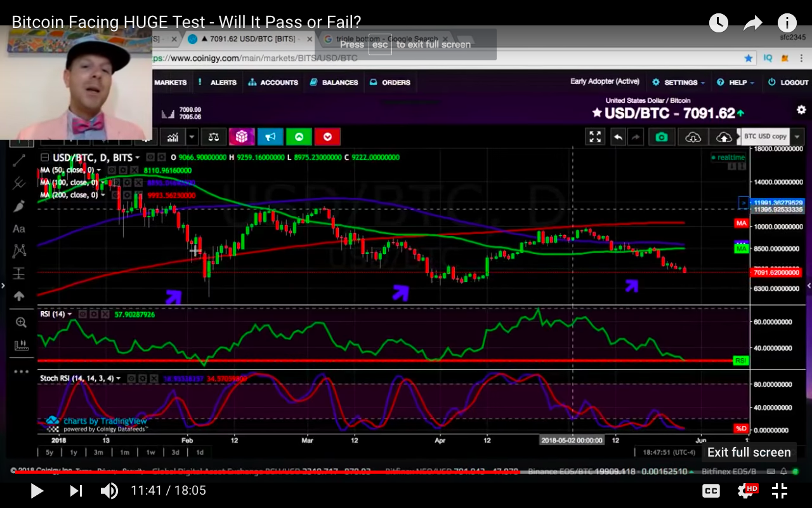Expand the BTC USD copy layout dropdown

[797, 137]
